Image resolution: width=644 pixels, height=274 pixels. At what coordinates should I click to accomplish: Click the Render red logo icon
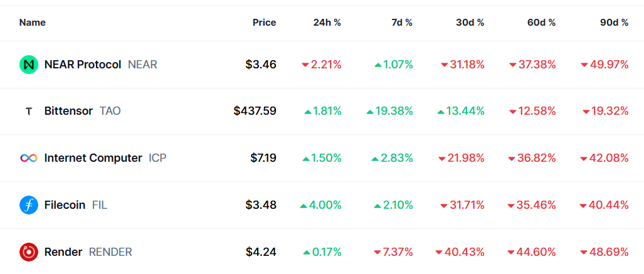[x=29, y=252]
